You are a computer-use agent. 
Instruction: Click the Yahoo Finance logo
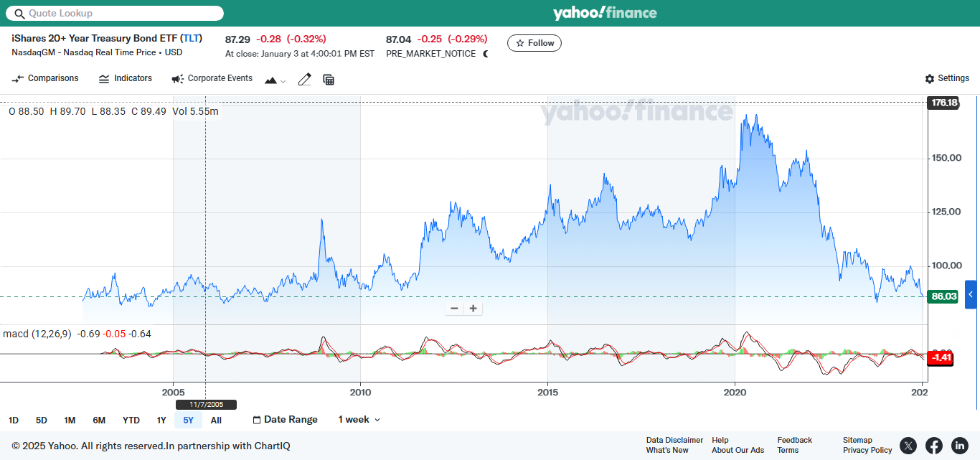605,13
